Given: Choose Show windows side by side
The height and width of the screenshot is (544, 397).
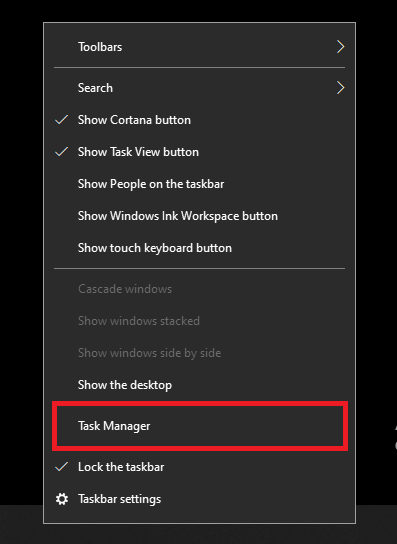Looking at the screenshot, I should [x=200, y=353].
